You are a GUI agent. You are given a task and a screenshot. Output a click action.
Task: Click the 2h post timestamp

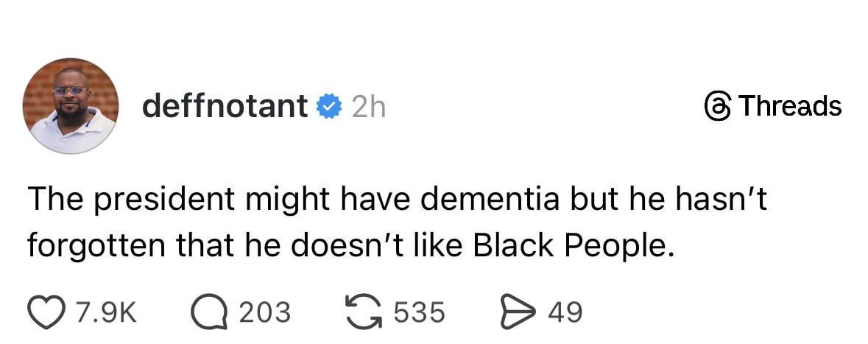click(x=368, y=108)
